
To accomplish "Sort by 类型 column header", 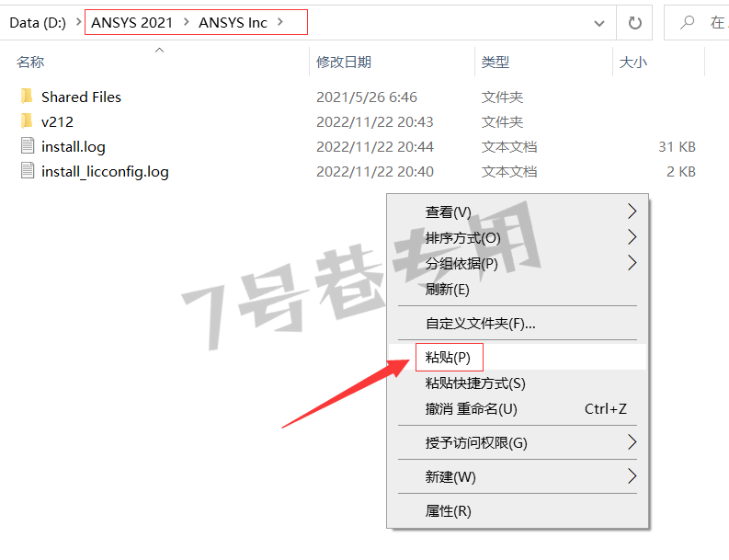I will tap(495, 62).
